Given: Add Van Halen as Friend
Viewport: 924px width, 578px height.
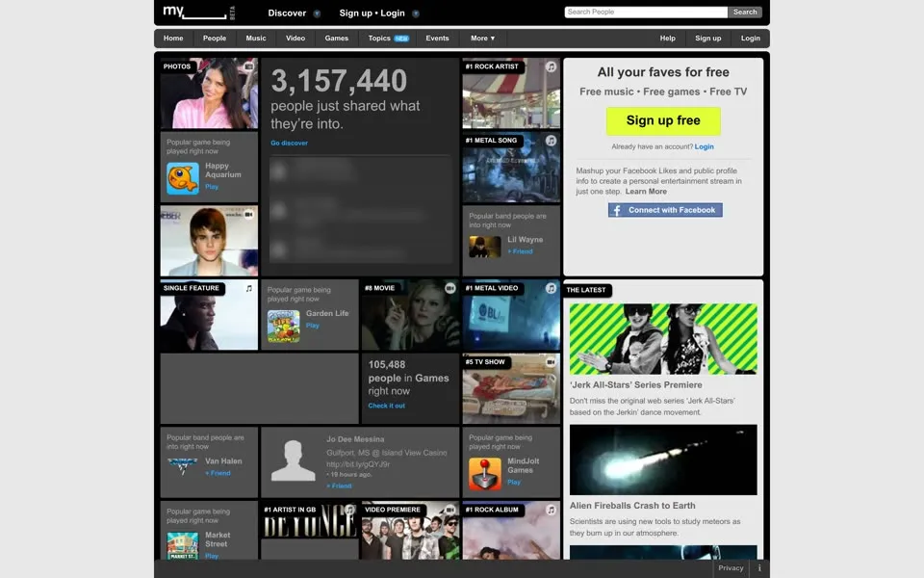Looking at the screenshot, I should [218, 473].
